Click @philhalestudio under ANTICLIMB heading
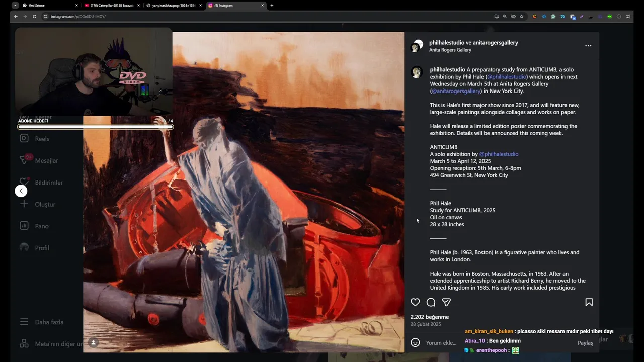The width and height of the screenshot is (644, 362). coord(499,154)
